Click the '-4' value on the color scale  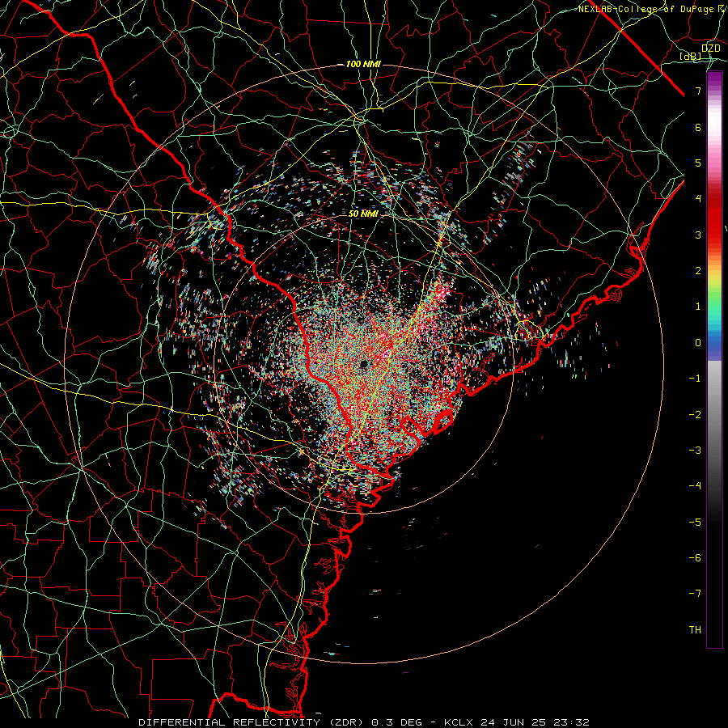(695, 485)
